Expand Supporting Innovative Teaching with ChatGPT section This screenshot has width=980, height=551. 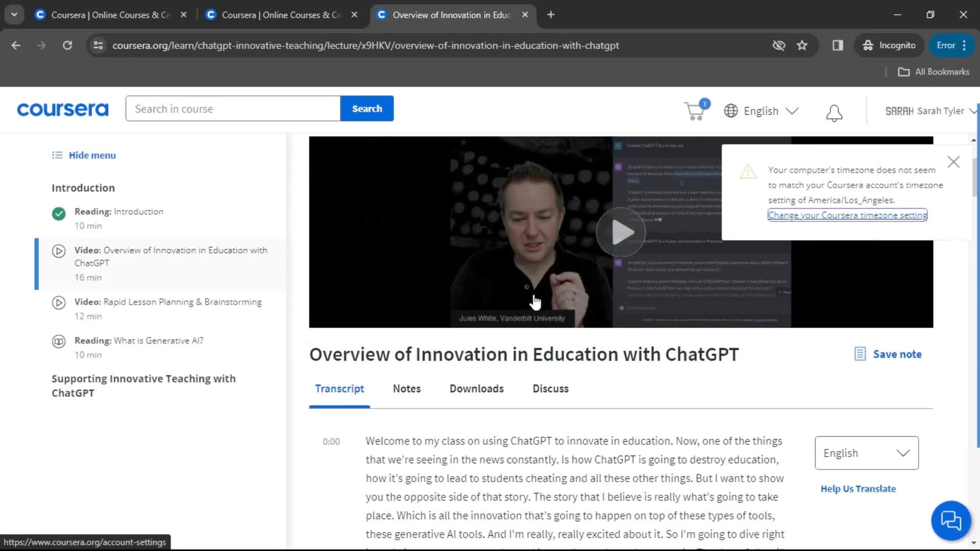(x=143, y=386)
